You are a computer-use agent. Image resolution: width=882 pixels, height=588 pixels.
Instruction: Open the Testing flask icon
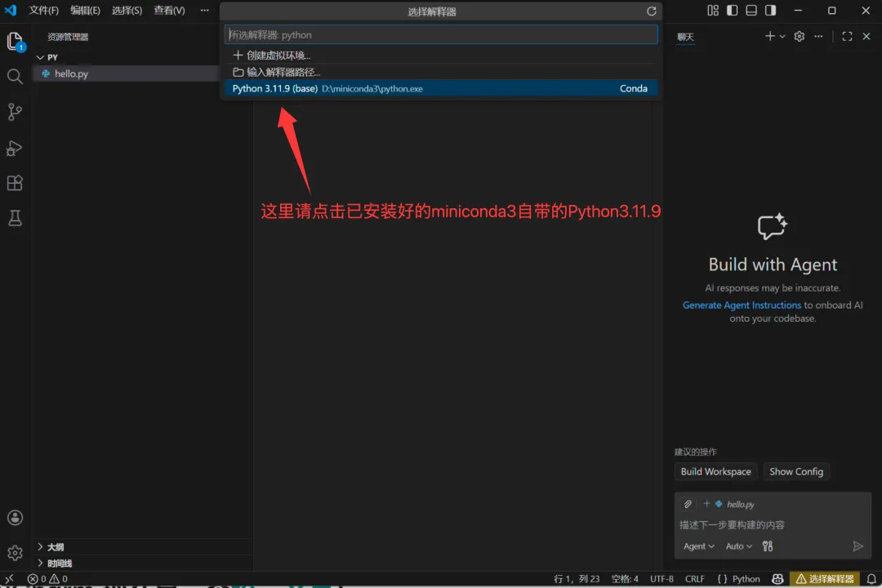(x=16, y=218)
